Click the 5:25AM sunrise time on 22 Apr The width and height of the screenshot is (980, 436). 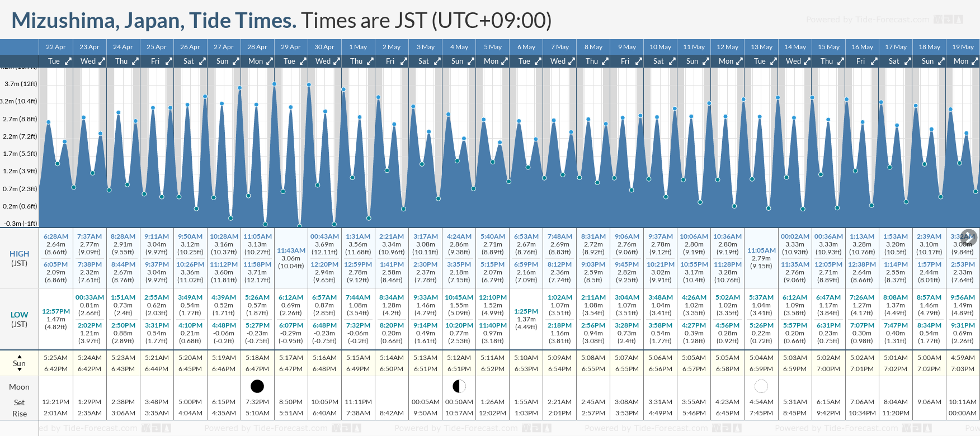click(x=56, y=358)
